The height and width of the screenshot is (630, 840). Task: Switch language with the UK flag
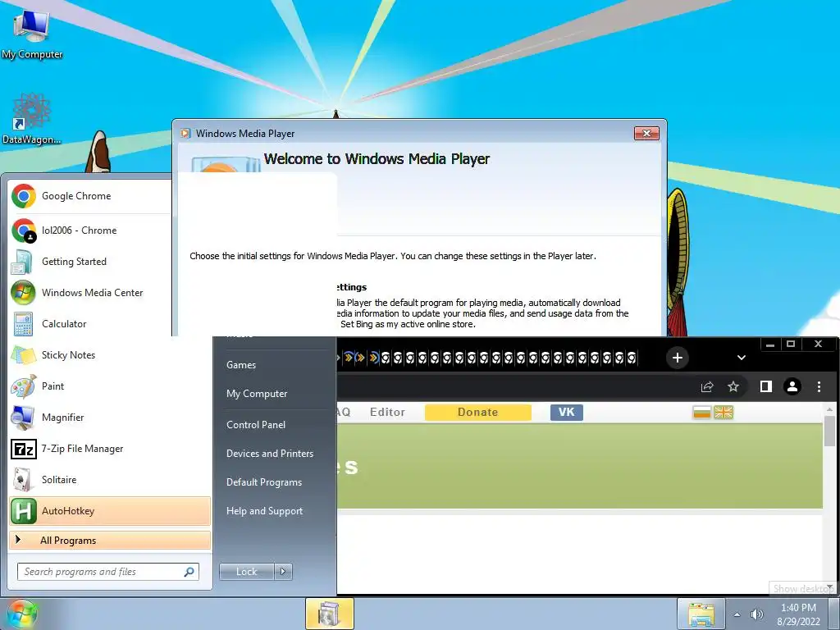[724, 412]
